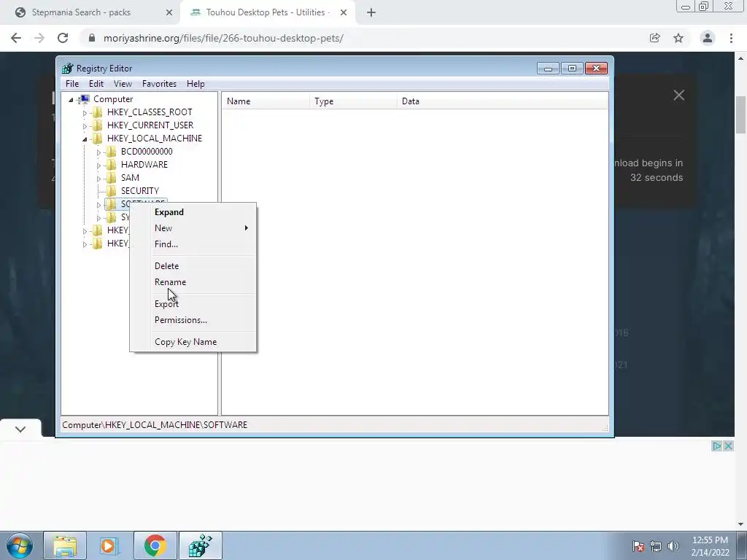Switch to the Touhou Desktop Pets tab
Viewport: 747px width, 560px height.
[268, 12]
